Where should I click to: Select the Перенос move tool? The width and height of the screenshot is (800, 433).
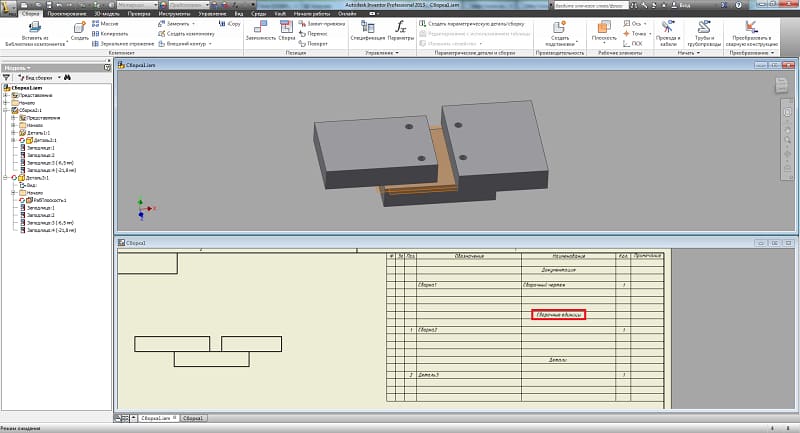pos(313,34)
